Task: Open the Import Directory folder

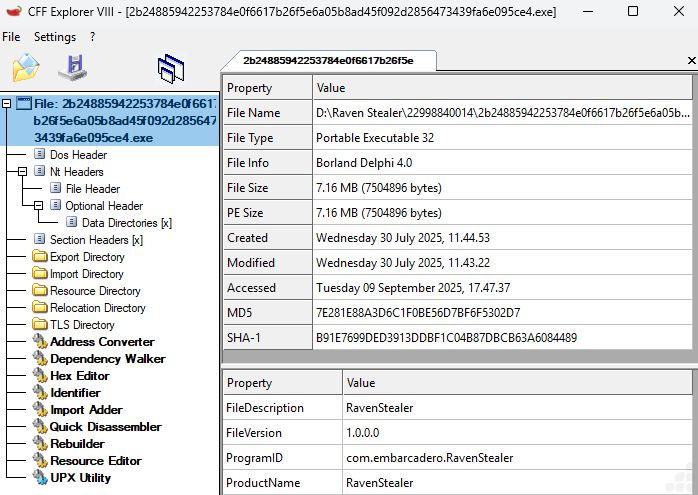Action: point(86,274)
